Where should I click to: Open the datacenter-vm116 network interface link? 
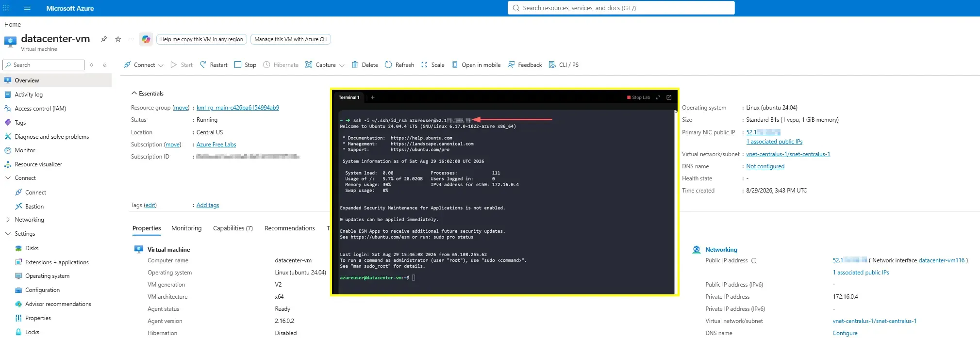942,260
